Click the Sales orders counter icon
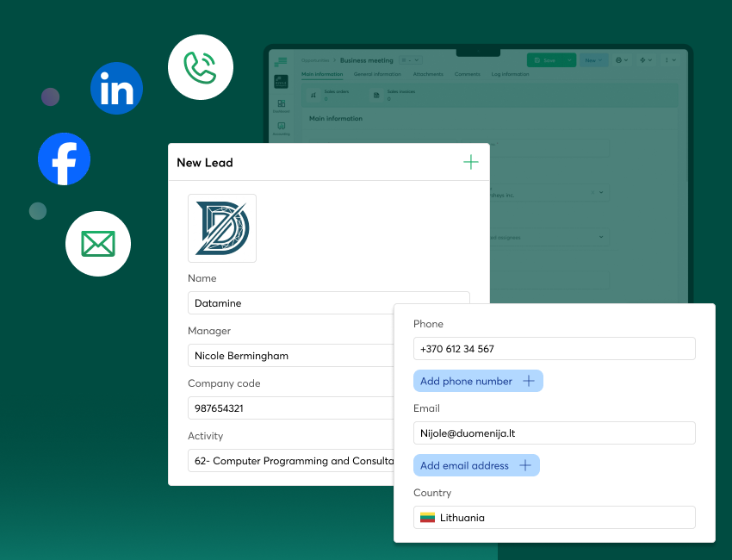This screenshot has width=732, height=560. [x=313, y=95]
